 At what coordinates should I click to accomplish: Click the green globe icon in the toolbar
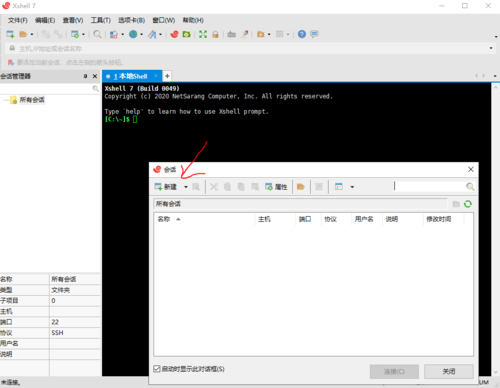(133, 34)
